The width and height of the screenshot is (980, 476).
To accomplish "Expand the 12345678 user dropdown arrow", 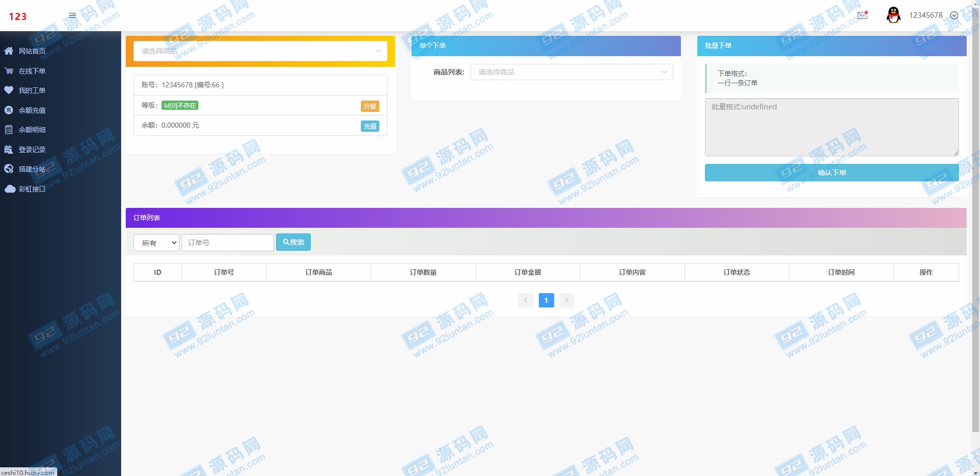I will (954, 15).
